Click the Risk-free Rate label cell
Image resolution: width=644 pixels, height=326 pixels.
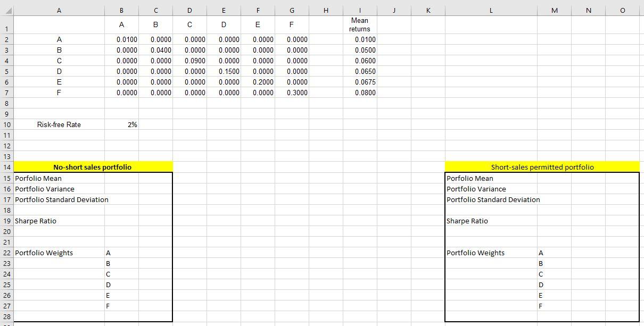[59, 124]
